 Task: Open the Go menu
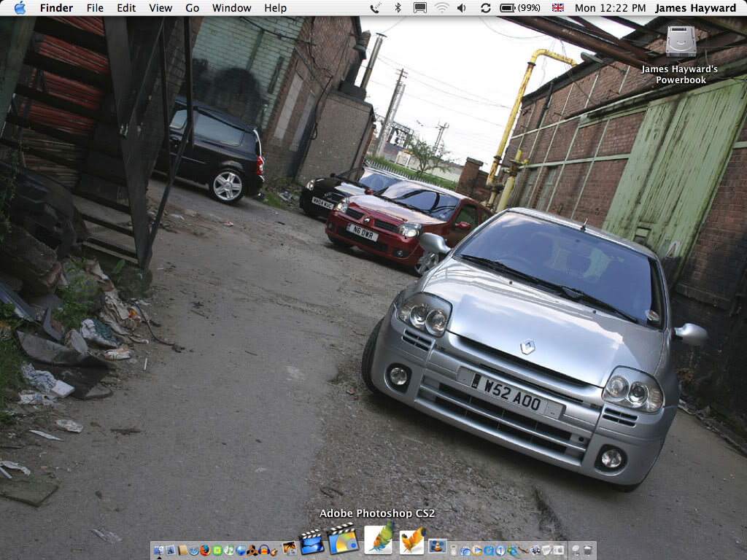(x=193, y=8)
